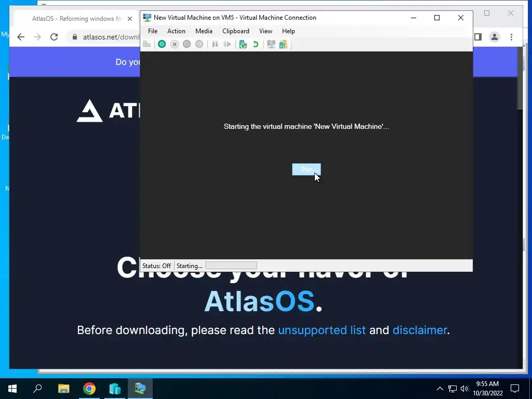Open the Help menu
Screen dimensions: 532x399
click(288, 31)
